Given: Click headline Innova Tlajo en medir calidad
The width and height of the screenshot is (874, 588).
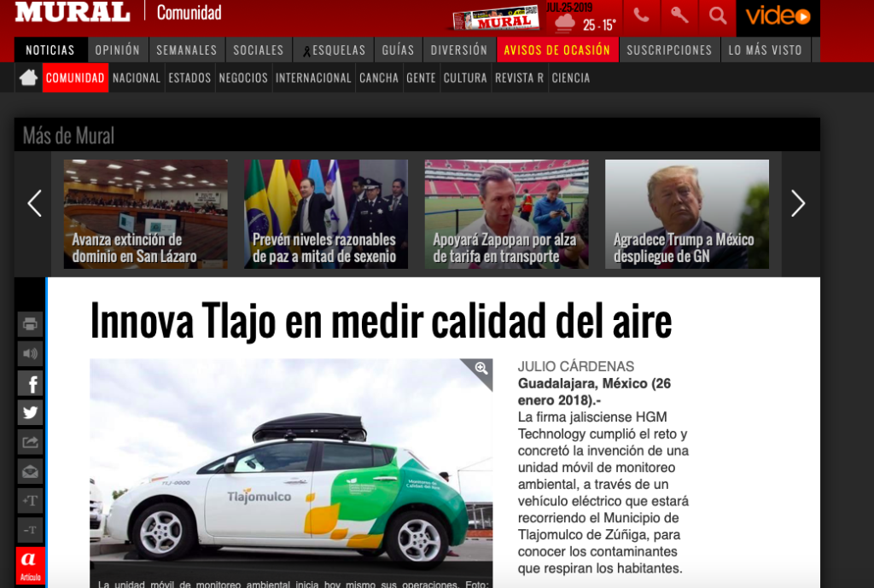Looking at the screenshot, I should [382, 321].
